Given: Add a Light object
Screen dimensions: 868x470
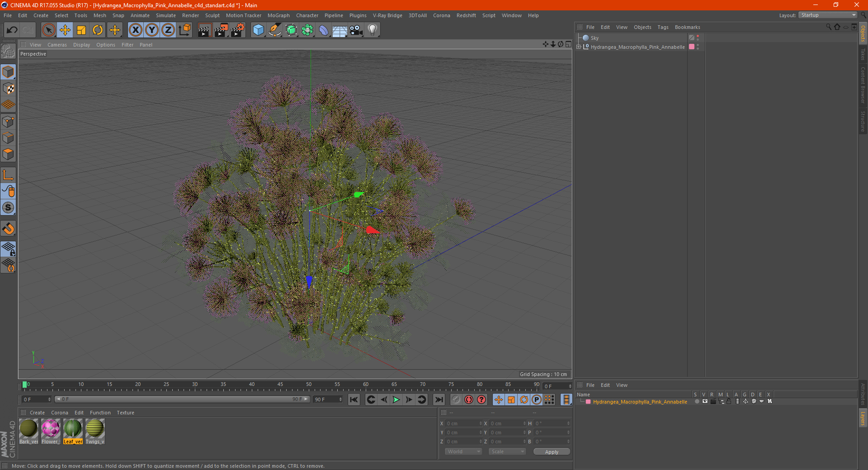Looking at the screenshot, I should tap(373, 30).
